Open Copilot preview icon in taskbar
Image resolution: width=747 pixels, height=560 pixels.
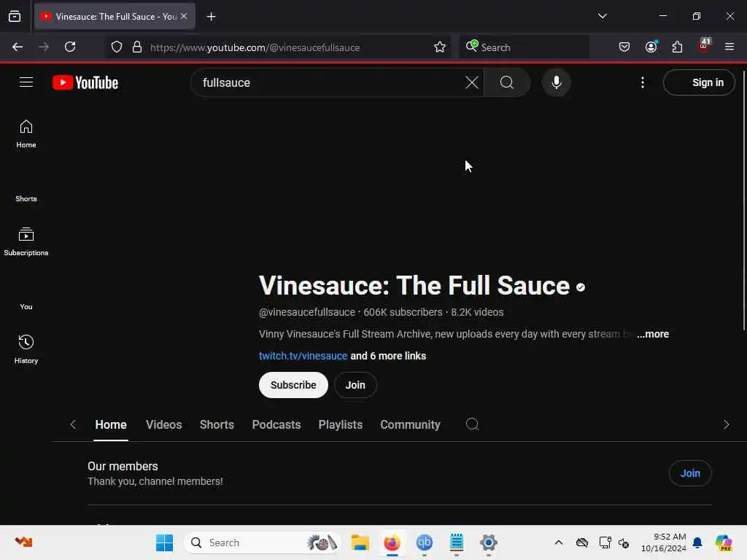tap(723, 542)
